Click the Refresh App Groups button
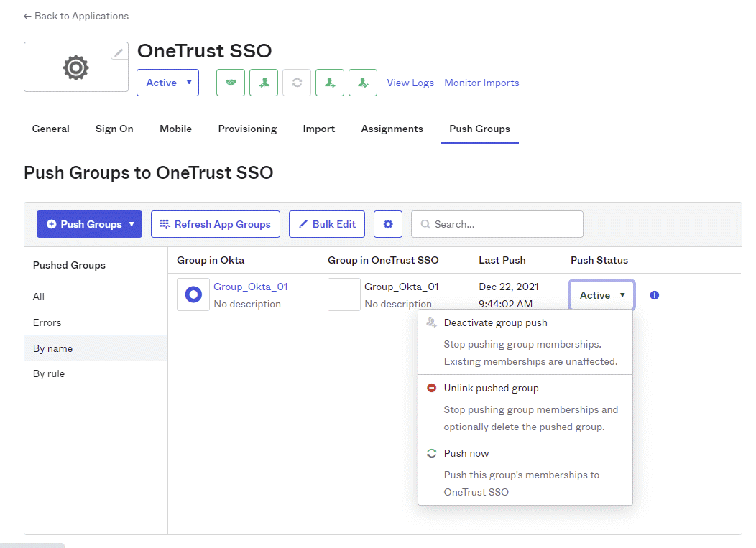This screenshot has height=548, width=756. point(215,223)
